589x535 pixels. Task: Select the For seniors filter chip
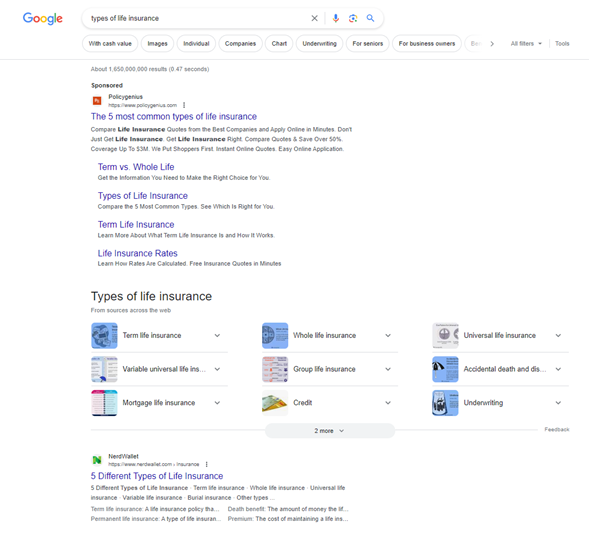(x=367, y=44)
